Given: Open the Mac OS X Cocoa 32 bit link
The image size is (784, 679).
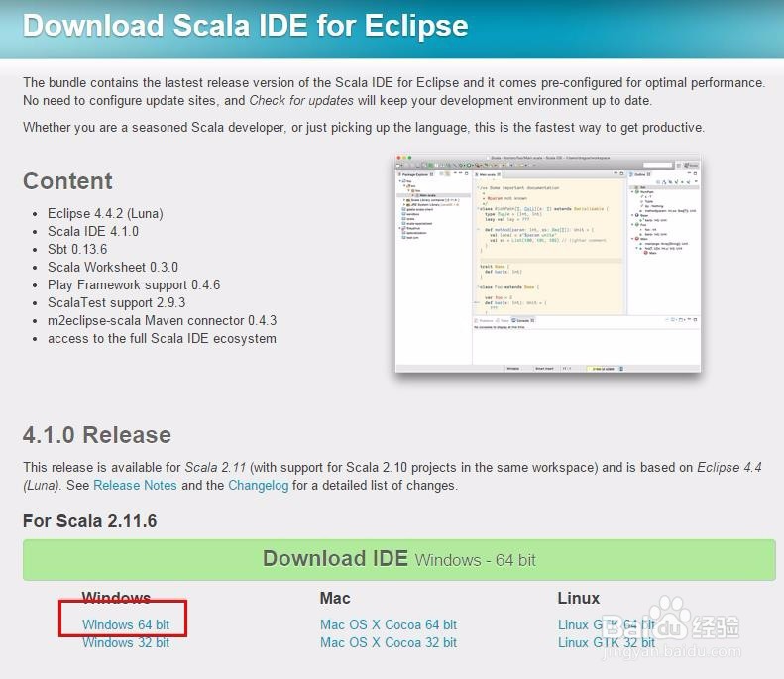Looking at the screenshot, I should (389, 642).
